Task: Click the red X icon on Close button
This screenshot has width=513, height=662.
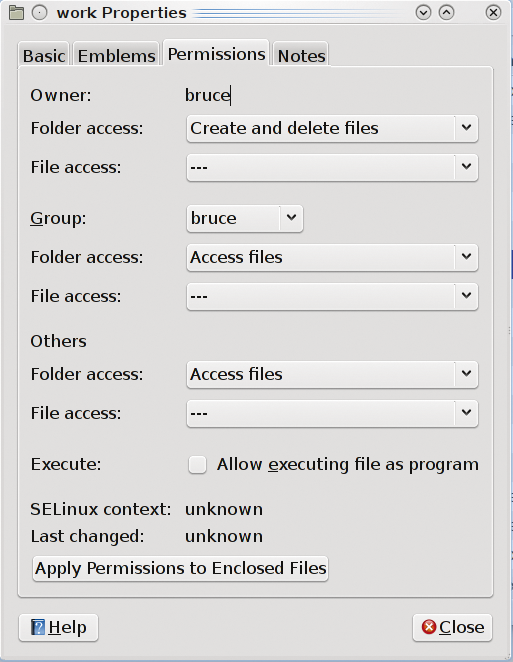Action: click(429, 627)
